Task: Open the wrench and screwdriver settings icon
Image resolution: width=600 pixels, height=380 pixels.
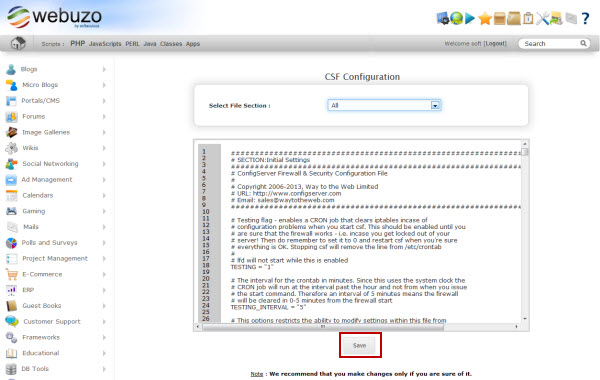Action: click(x=542, y=18)
